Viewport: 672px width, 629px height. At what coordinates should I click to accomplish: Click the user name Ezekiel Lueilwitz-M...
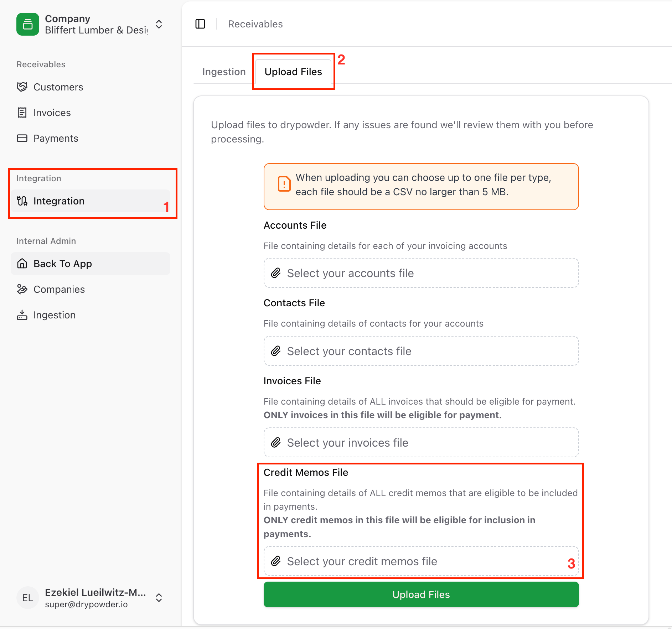95,592
